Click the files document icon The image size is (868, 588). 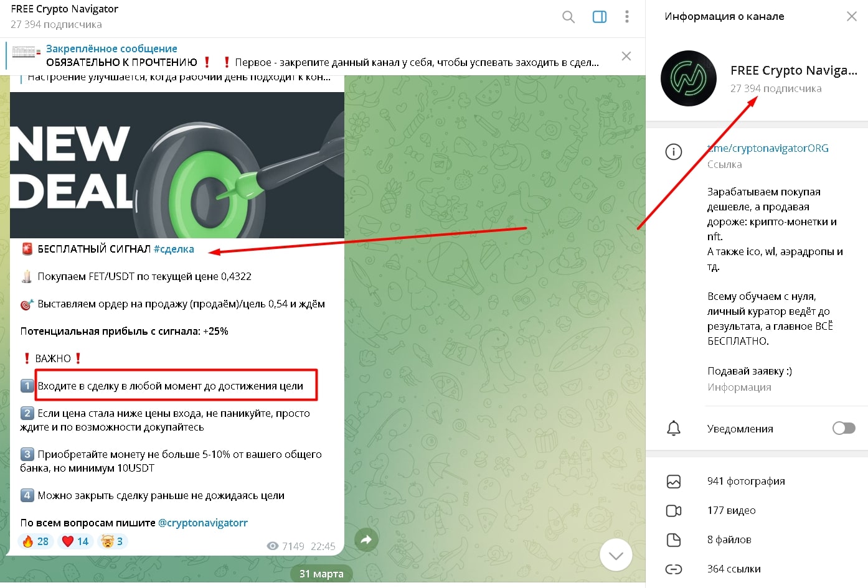point(674,539)
